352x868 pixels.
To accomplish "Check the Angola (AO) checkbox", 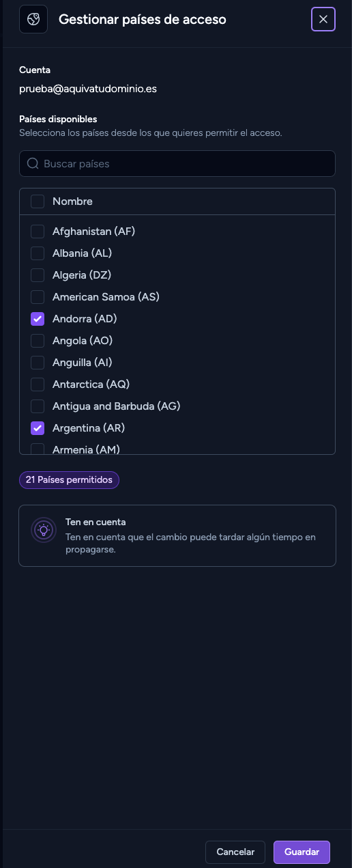I will click(x=38, y=341).
